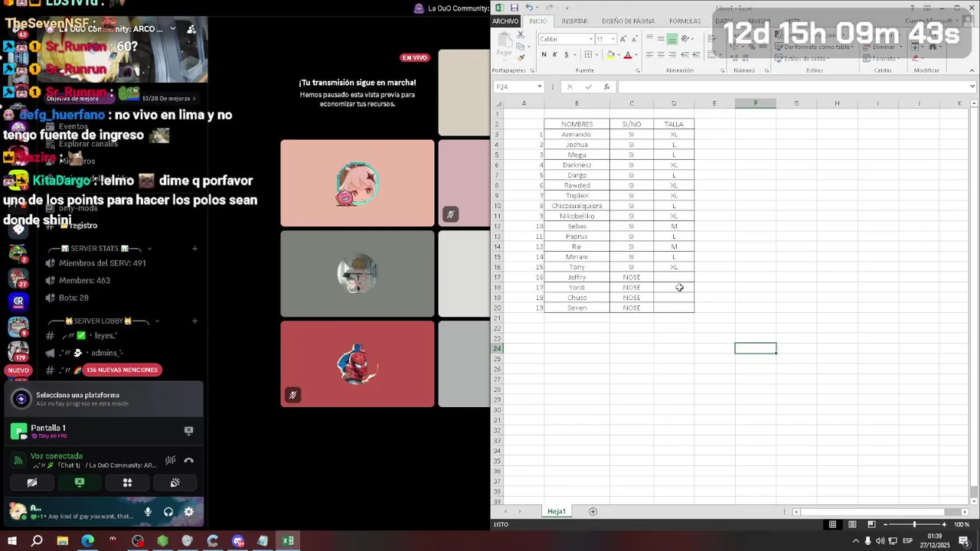Click the font color A button
This screenshot has height=551, width=980.
[628, 54]
